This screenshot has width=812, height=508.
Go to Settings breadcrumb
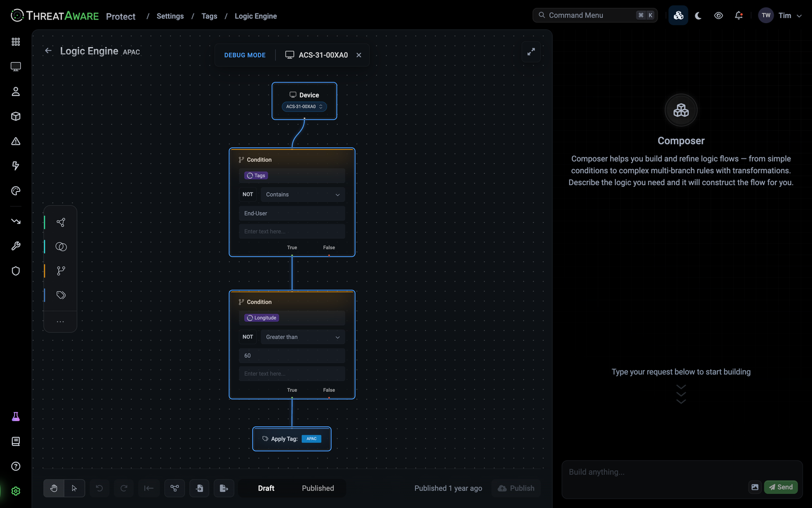click(170, 16)
